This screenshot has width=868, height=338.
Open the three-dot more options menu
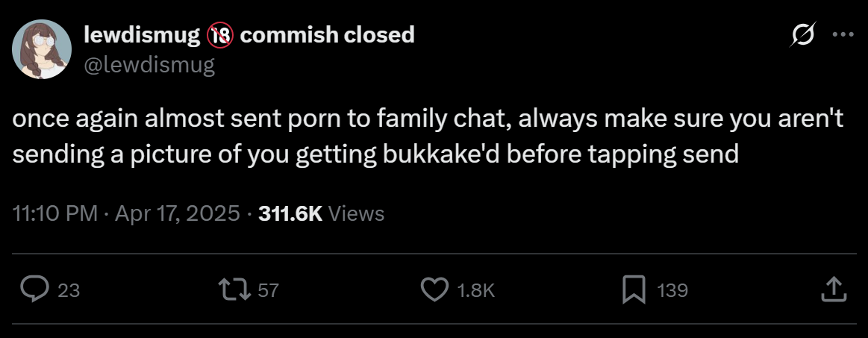tap(843, 34)
